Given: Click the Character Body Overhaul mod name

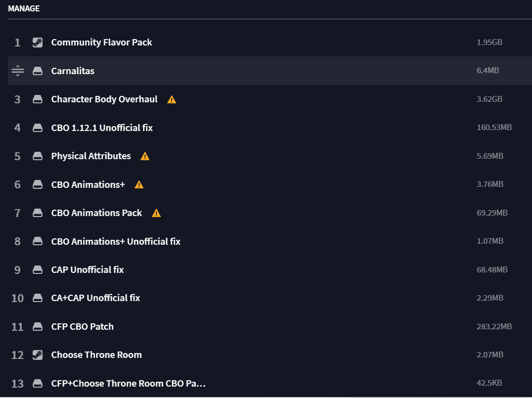Looking at the screenshot, I should (x=104, y=99).
